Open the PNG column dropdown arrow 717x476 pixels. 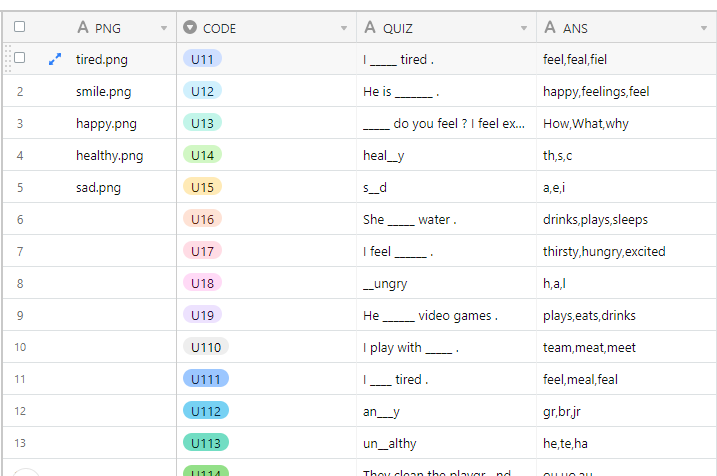(x=164, y=28)
